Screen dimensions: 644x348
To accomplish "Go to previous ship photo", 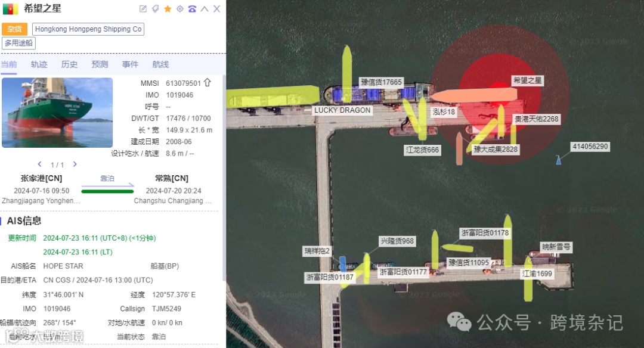I will (39, 164).
